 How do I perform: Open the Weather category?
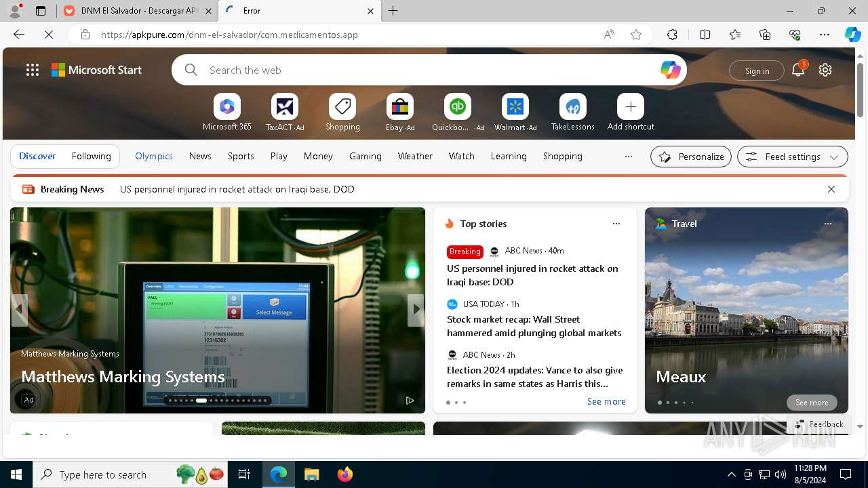415,156
